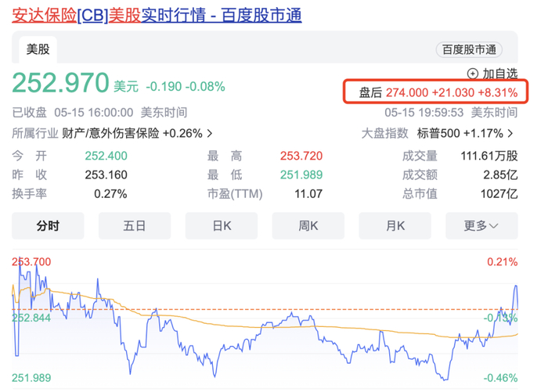
Task: Switch chart to 分时 view
Action: click(x=48, y=225)
